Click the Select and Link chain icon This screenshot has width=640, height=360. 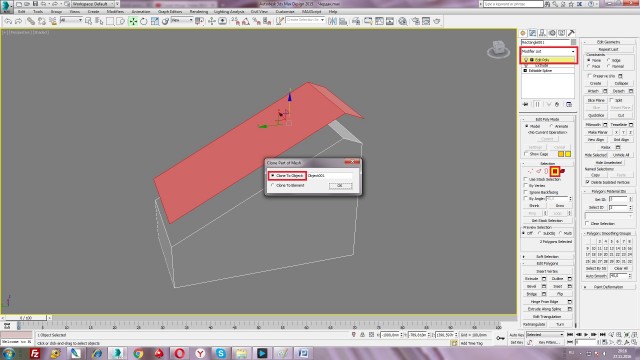point(31,21)
